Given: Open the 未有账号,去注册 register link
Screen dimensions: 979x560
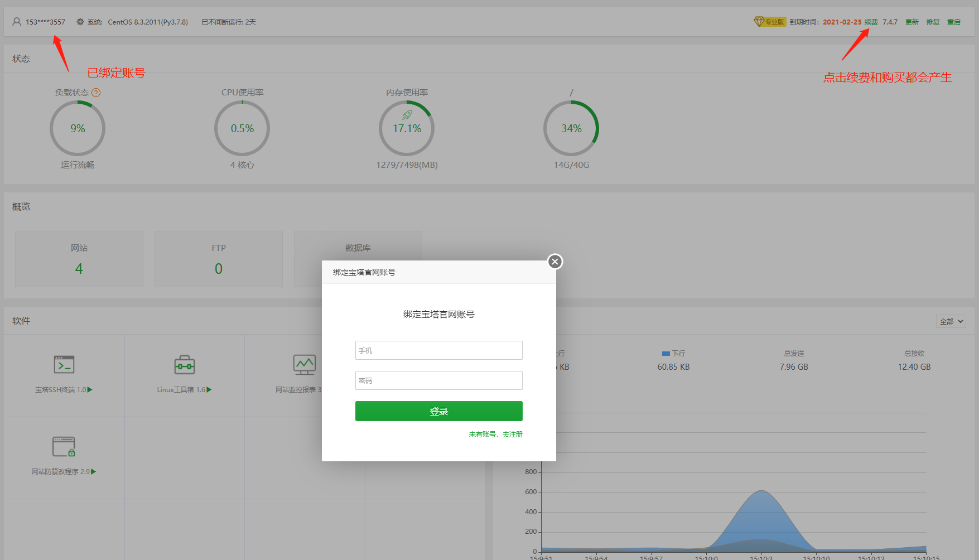Looking at the screenshot, I should (x=495, y=434).
